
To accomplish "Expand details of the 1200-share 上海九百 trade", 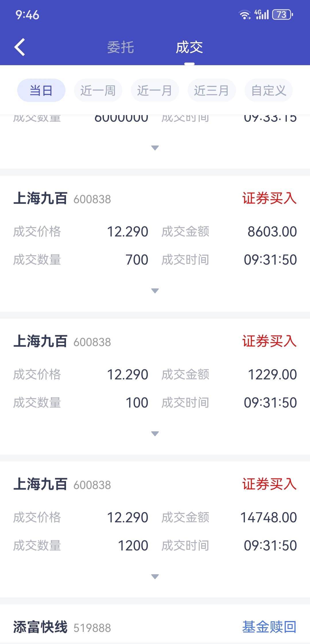I will coord(155,577).
